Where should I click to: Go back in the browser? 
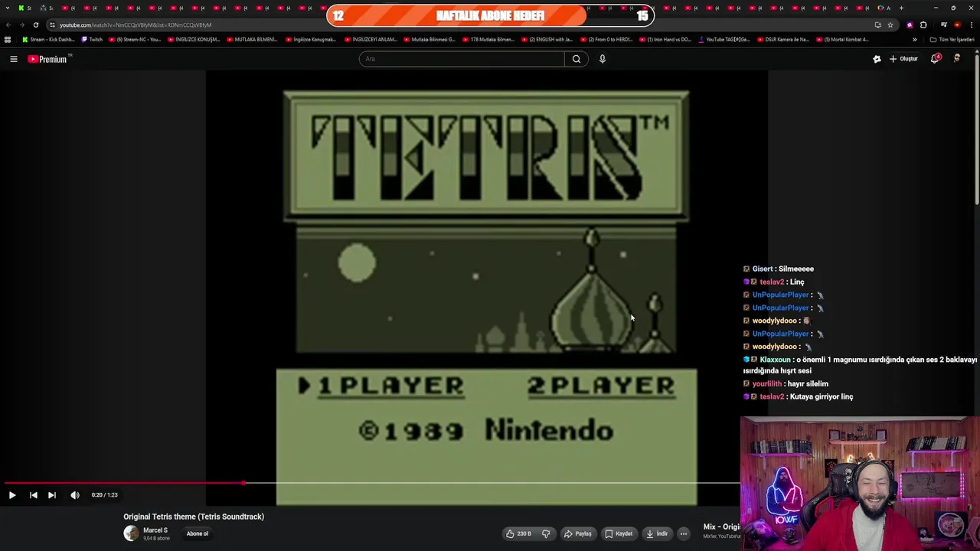tap(8, 24)
